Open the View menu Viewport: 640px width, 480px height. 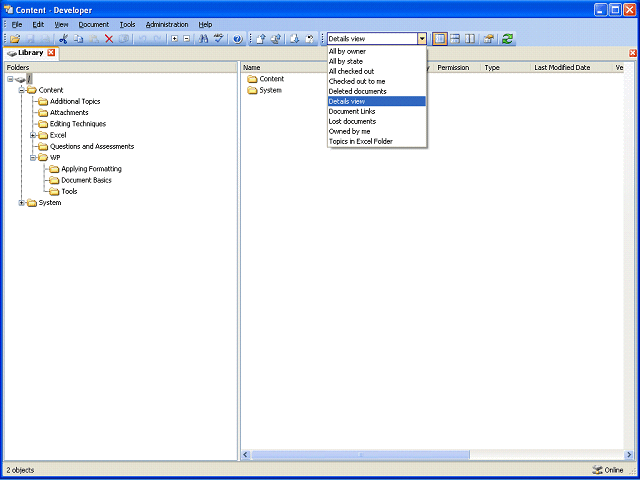[61, 24]
